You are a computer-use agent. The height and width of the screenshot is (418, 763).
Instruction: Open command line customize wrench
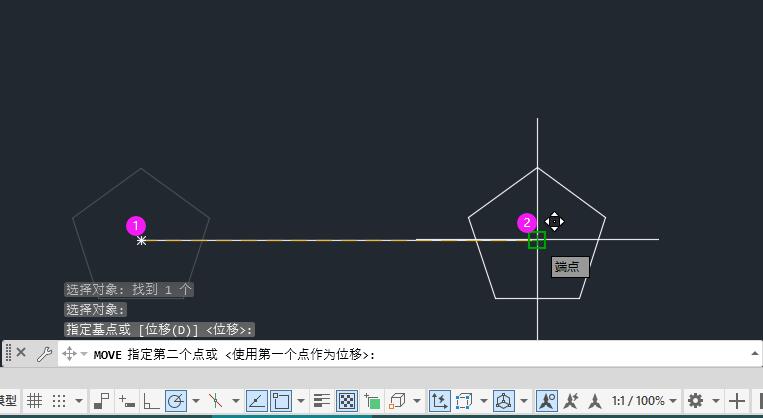(44, 354)
